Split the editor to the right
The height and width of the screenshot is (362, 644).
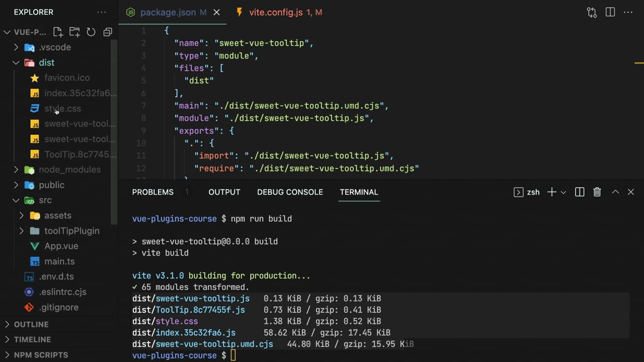point(610,13)
